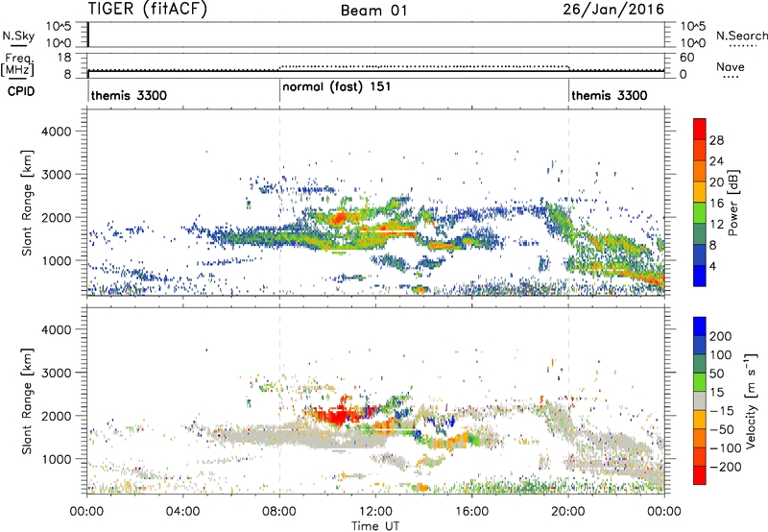Click the 'Freq. [MHz]' axis label
768x532 pixels.
tap(17, 64)
